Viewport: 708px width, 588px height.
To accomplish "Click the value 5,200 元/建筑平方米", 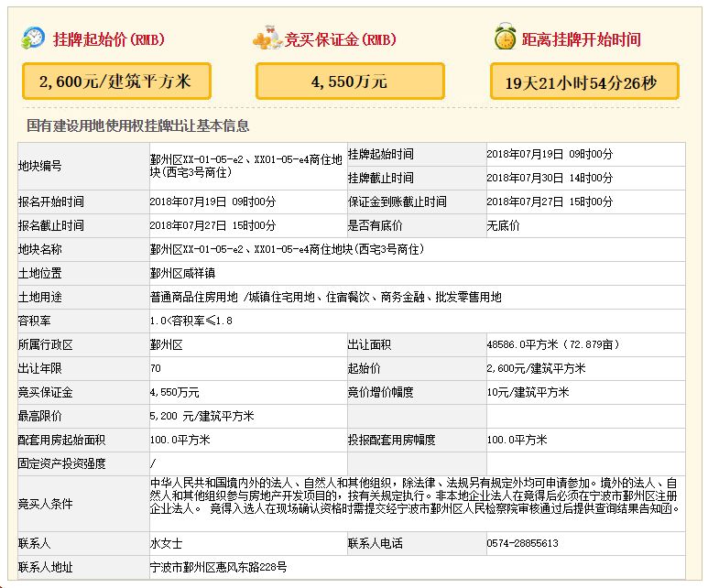I will (x=202, y=417).
